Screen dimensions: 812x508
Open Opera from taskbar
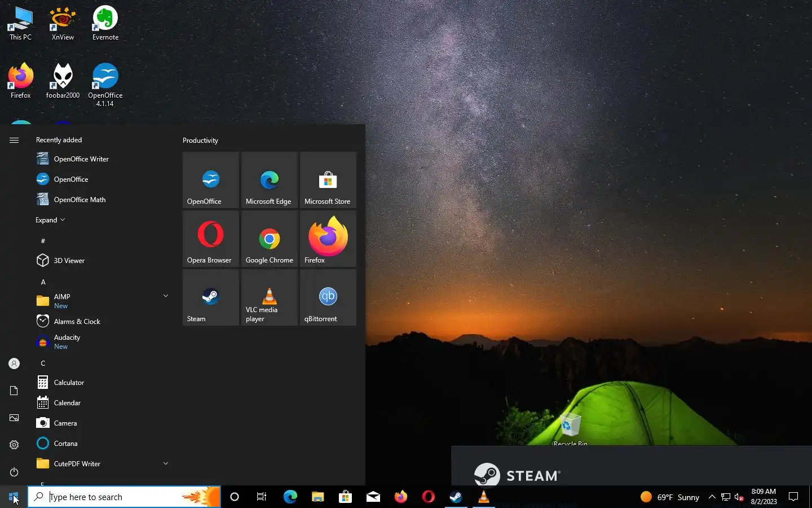428,497
